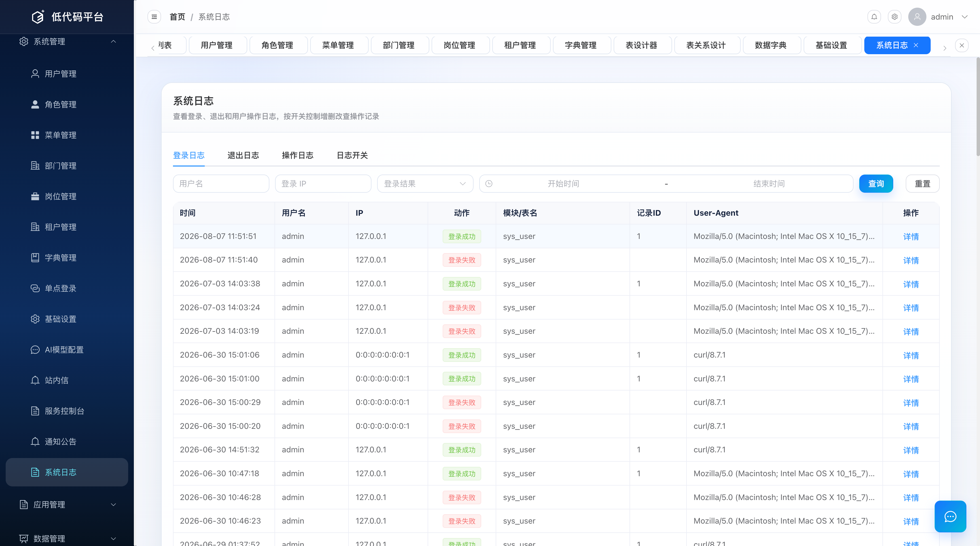The height and width of the screenshot is (546, 980).
Task: Click the 开始时间 date field
Action: pyautogui.click(x=563, y=184)
